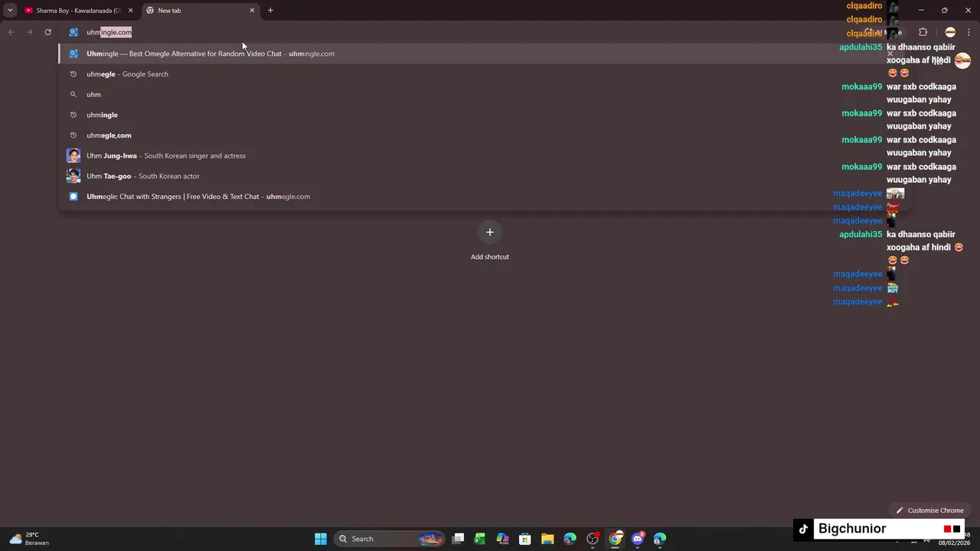Close the Sharma Boy YouTube tab
Viewport: 980px width, 551px height.
click(x=130, y=11)
